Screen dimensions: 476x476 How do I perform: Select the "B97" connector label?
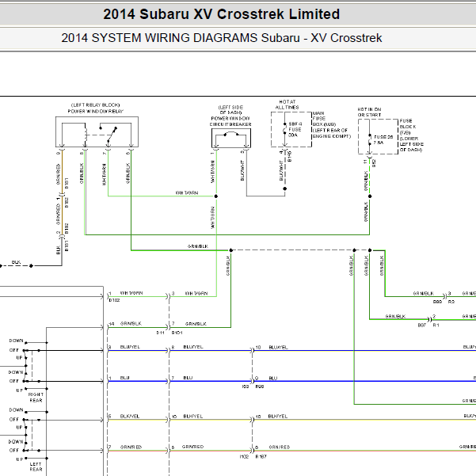click(422, 326)
